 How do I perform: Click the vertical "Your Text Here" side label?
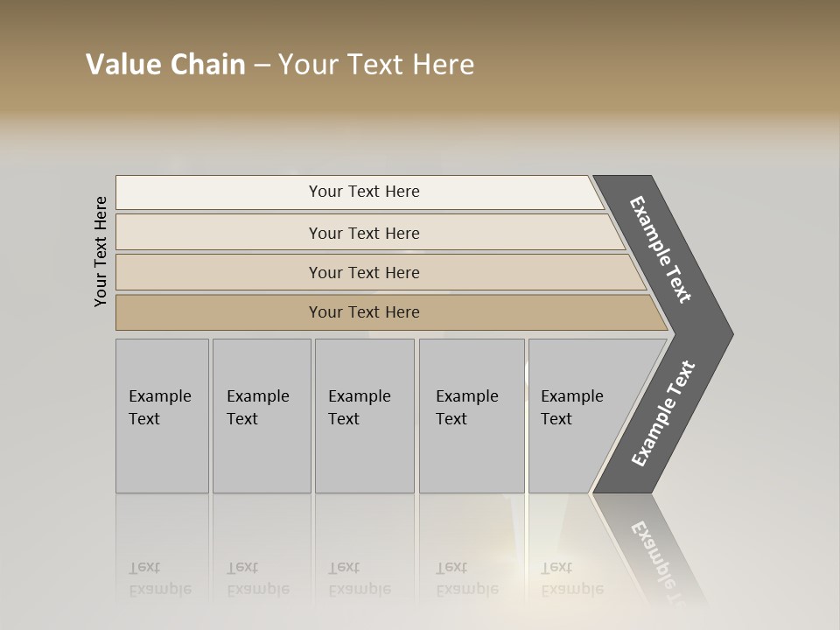click(x=101, y=251)
